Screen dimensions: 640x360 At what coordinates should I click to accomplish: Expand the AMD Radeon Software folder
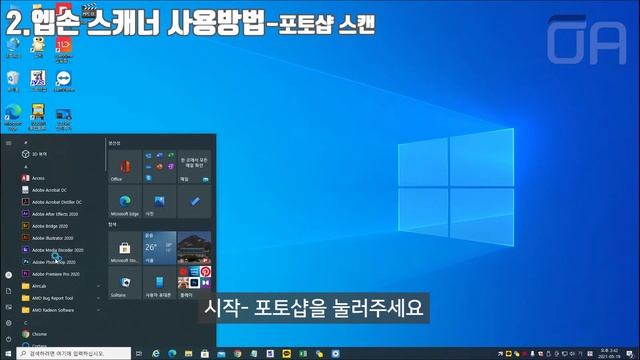click(x=61, y=310)
